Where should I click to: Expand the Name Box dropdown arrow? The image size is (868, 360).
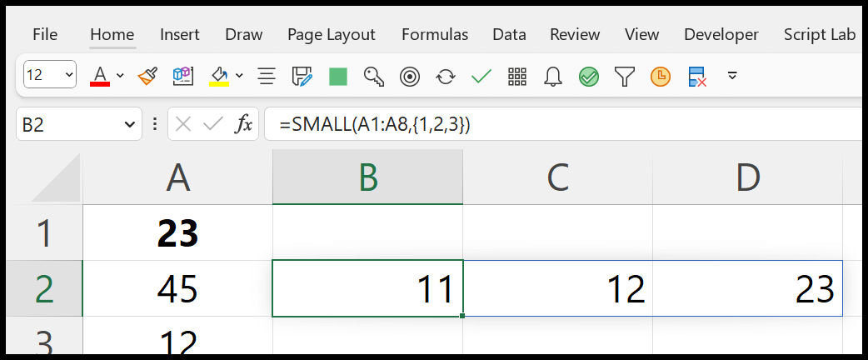(130, 125)
